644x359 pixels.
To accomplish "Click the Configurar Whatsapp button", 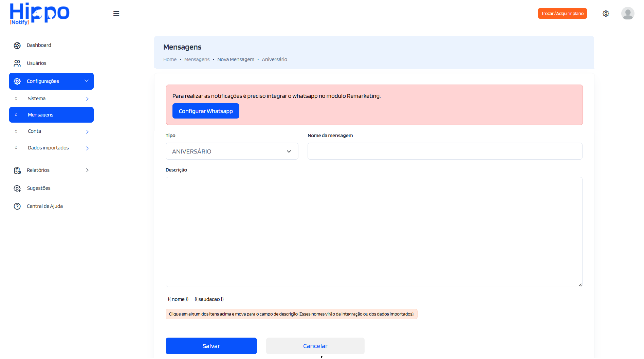I will (x=205, y=111).
